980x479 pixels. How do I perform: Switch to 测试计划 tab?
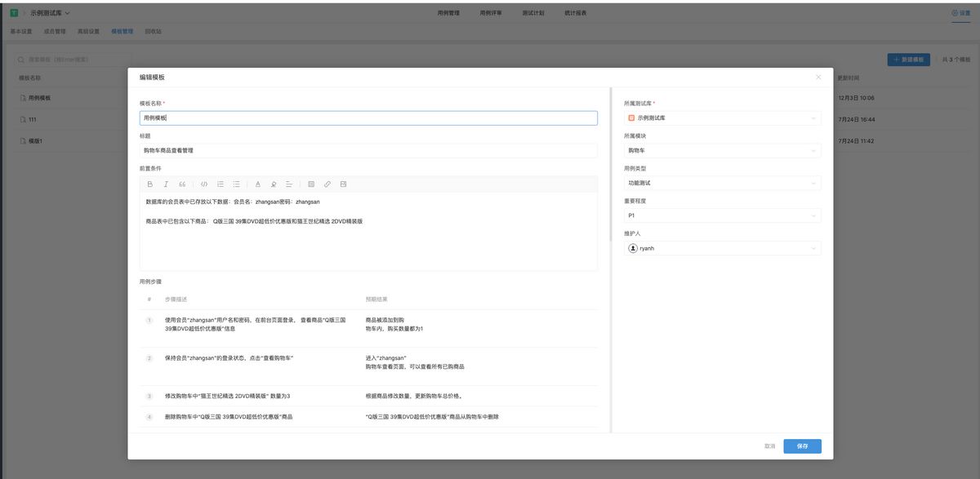[533, 13]
